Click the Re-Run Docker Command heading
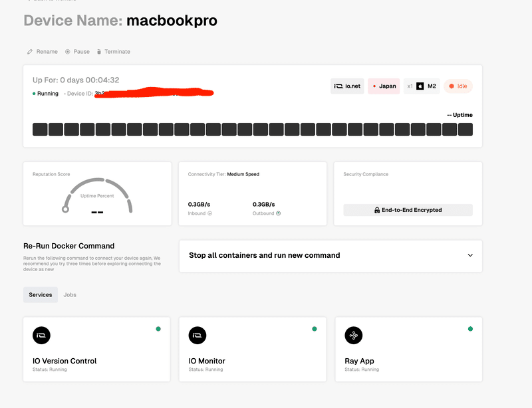 point(69,246)
